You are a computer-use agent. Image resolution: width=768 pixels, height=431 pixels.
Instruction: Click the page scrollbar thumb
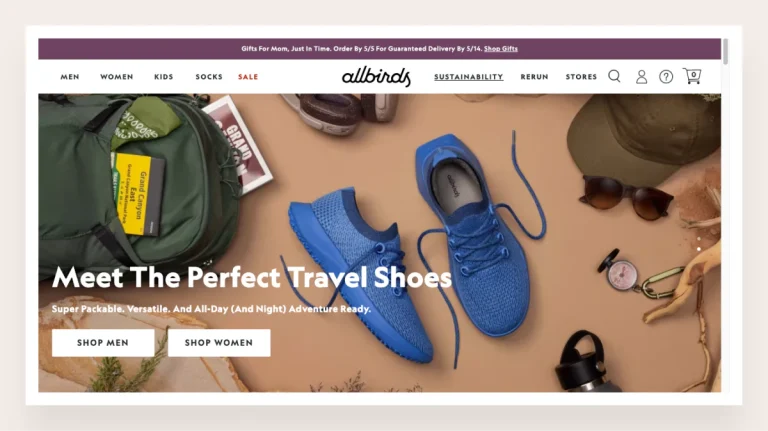(725, 51)
